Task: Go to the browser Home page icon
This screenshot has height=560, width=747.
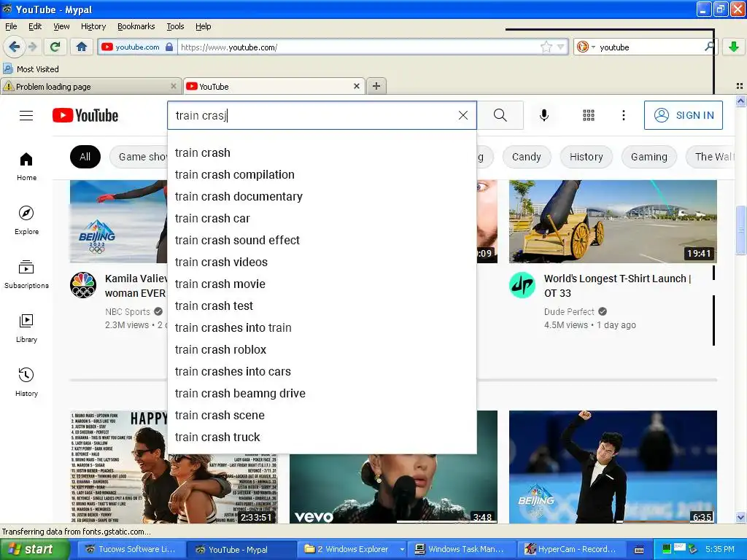Action: tap(82, 47)
